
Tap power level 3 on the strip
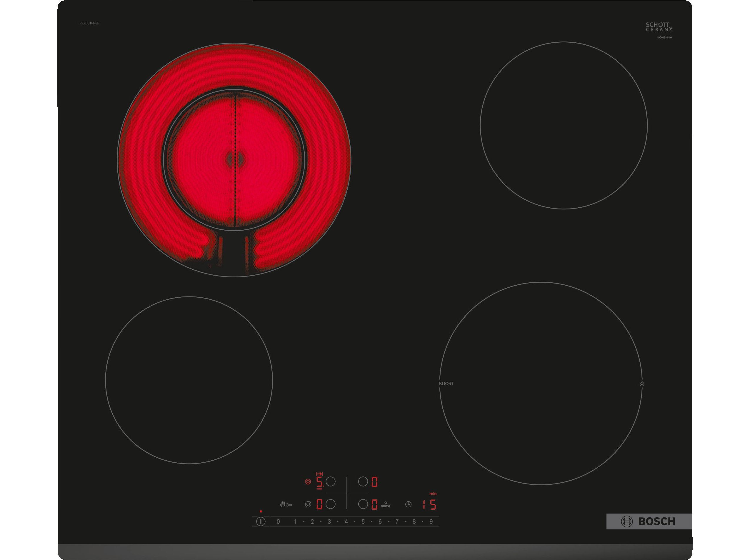click(329, 522)
